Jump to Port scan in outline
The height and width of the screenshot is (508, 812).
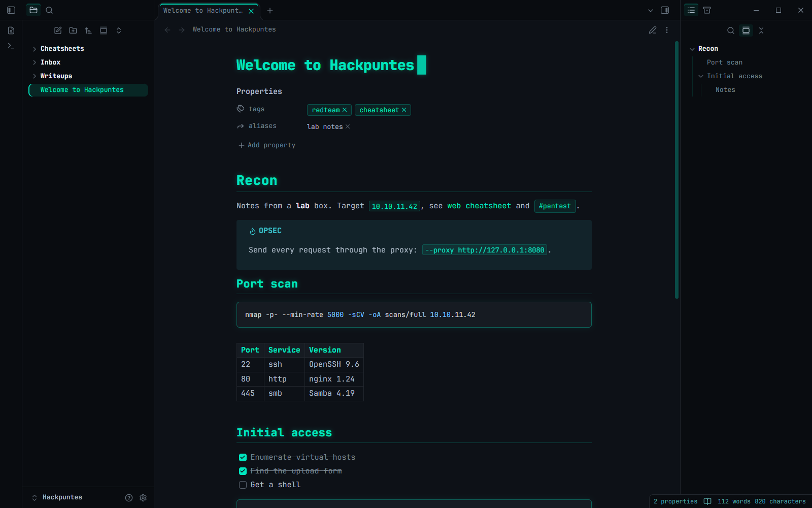point(725,62)
